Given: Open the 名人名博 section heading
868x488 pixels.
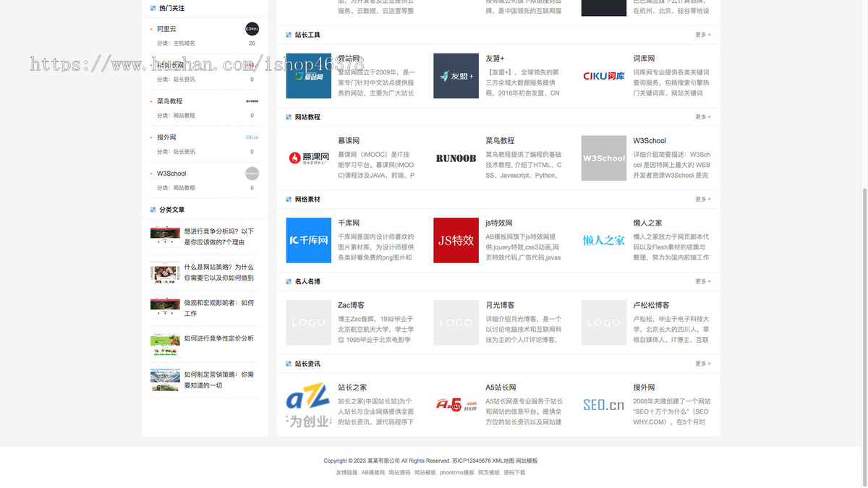Looking at the screenshot, I should (x=307, y=281).
